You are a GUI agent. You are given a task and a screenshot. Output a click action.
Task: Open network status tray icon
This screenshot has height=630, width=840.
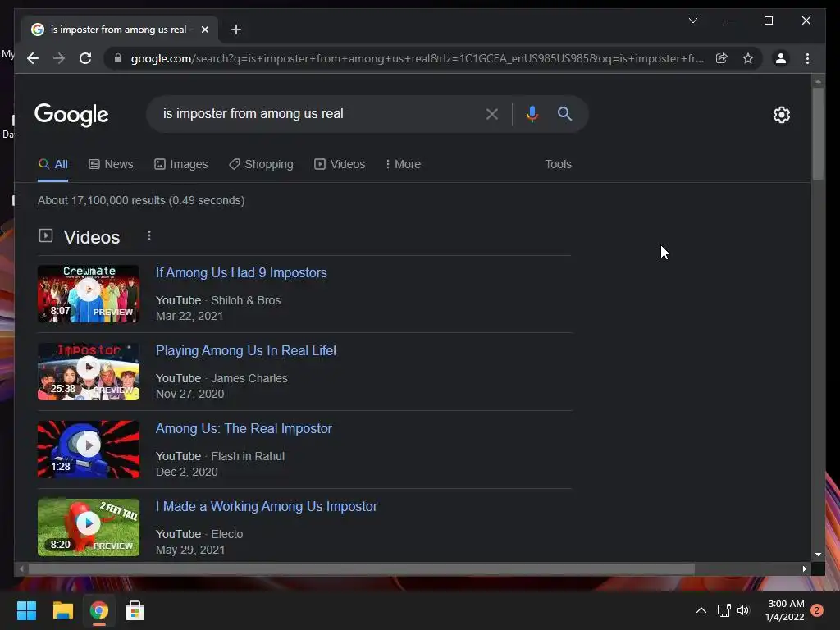(x=724, y=610)
